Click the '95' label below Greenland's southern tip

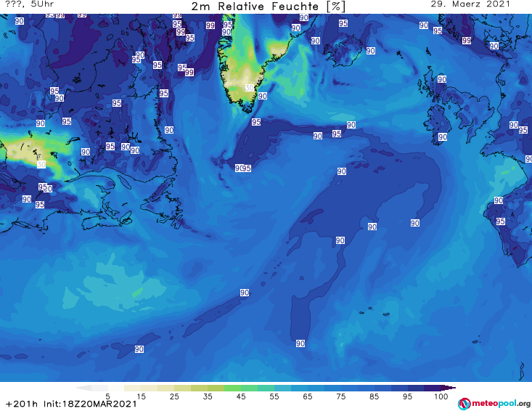(x=256, y=122)
